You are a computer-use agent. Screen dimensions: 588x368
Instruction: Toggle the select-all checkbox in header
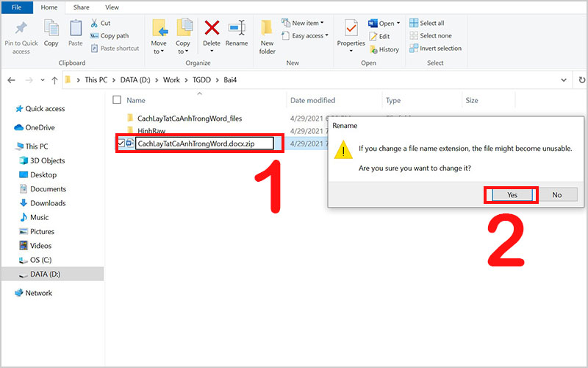(x=117, y=100)
